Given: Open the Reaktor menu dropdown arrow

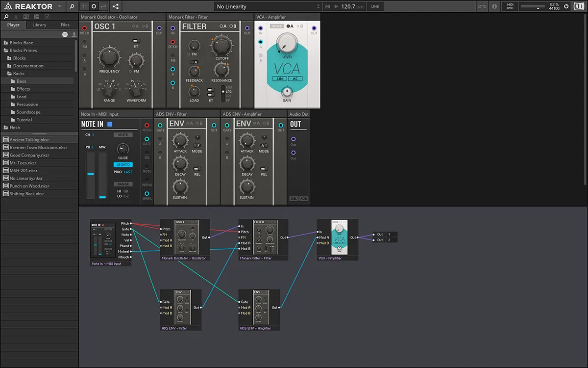Looking at the screenshot, I should click(x=60, y=6).
